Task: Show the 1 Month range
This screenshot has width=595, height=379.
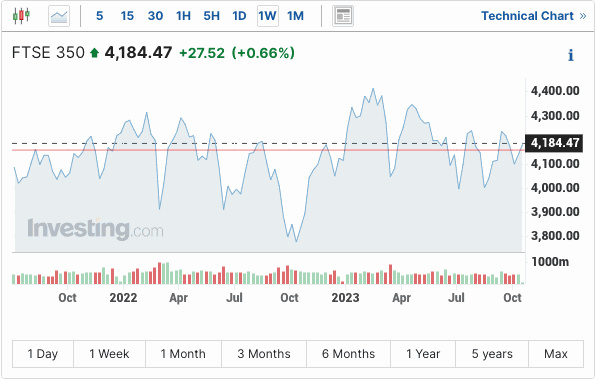Action: [x=183, y=354]
